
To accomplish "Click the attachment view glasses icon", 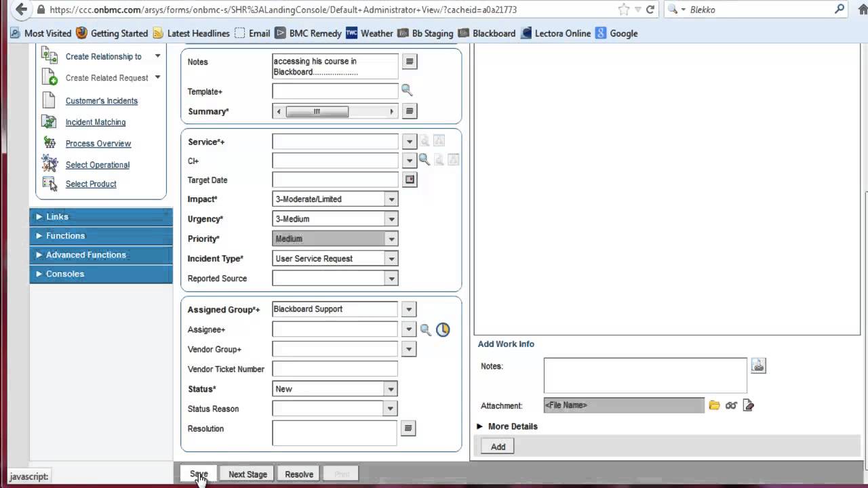I will pyautogui.click(x=731, y=405).
